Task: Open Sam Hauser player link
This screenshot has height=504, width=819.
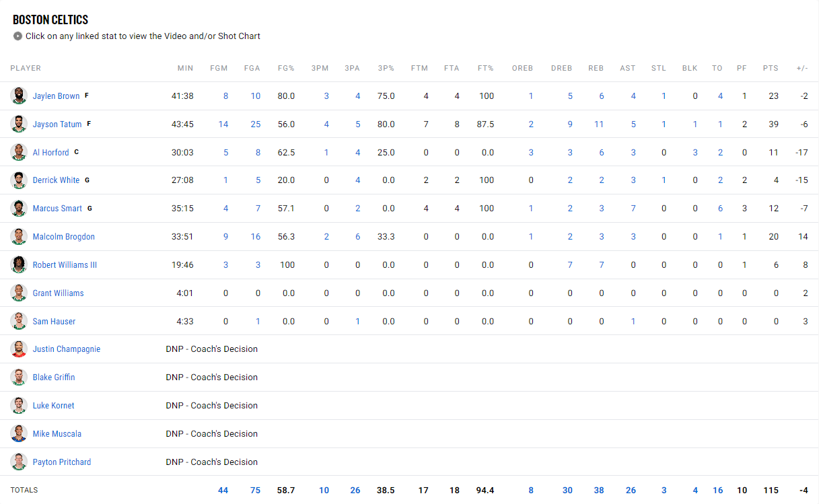Action: [54, 322]
